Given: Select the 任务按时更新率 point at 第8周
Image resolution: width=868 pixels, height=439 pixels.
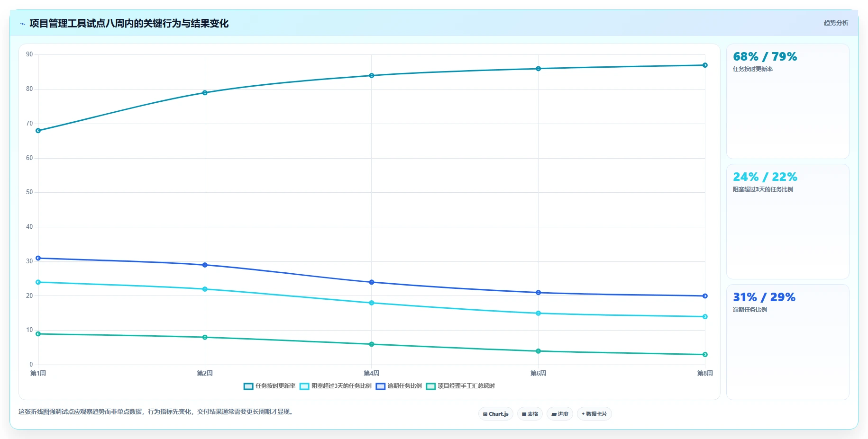Looking at the screenshot, I should pos(705,65).
